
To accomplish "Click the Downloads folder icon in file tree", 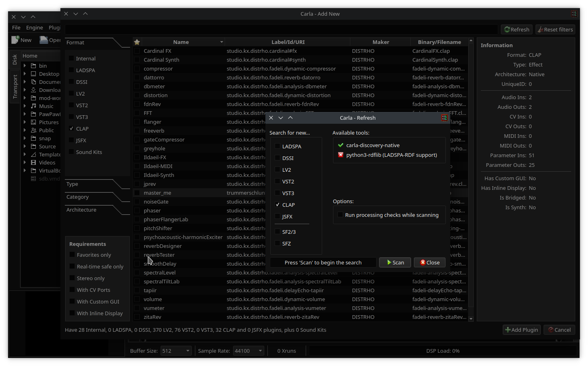I will [34, 90].
